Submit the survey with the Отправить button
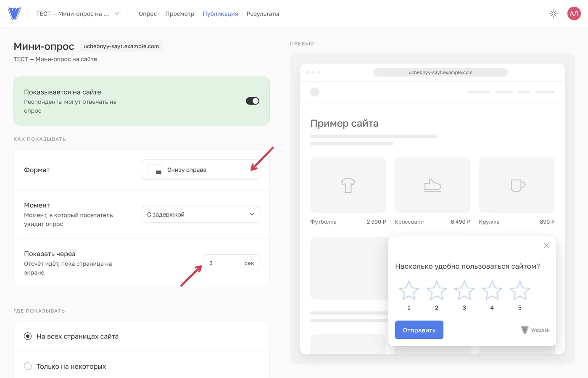The height and width of the screenshot is (378, 588). 419,330
